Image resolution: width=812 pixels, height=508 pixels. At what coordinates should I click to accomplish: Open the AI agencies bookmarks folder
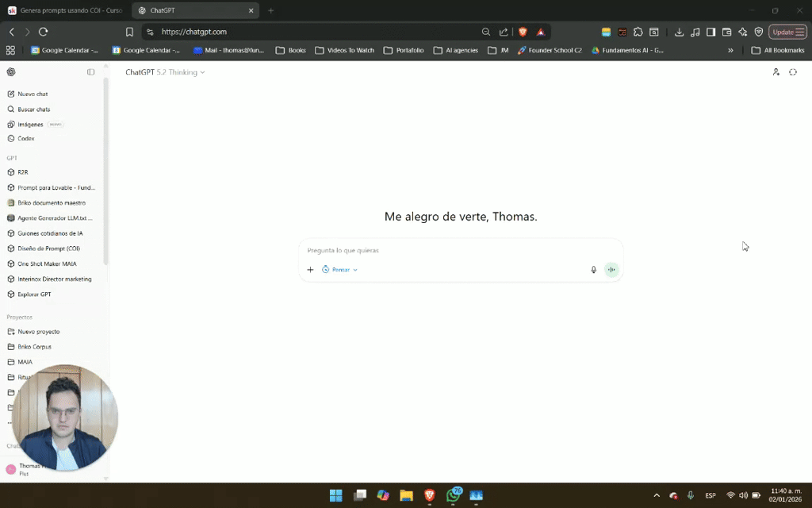tap(456, 50)
